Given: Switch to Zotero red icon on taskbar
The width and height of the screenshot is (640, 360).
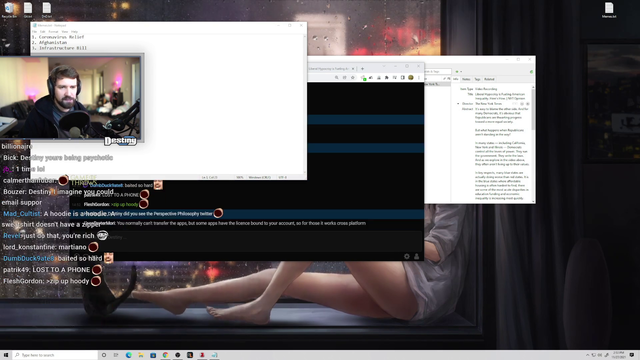Looking at the screenshot, I should point(202,355).
